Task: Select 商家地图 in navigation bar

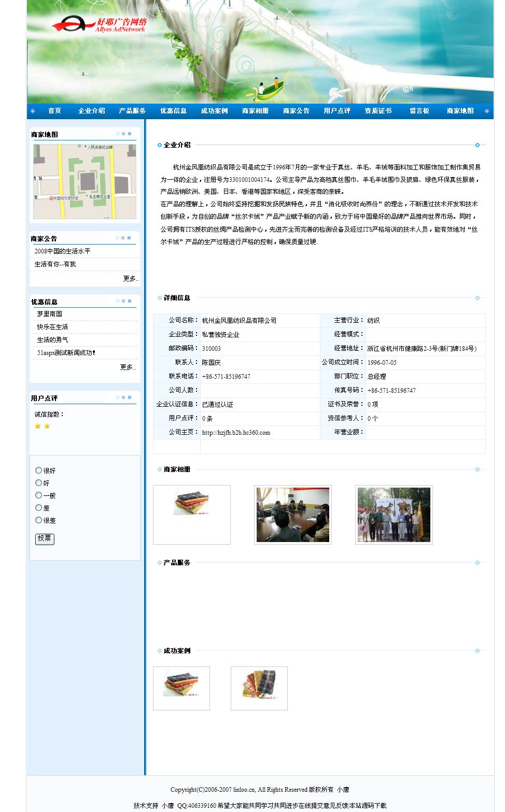Action: 460,111
